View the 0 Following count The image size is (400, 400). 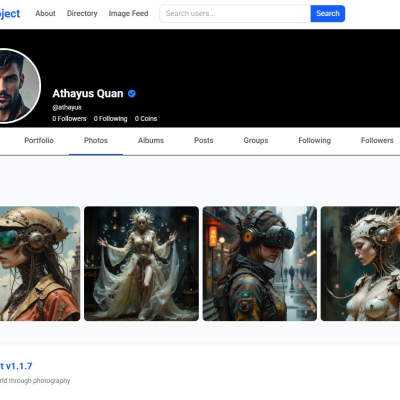coord(110,119)
